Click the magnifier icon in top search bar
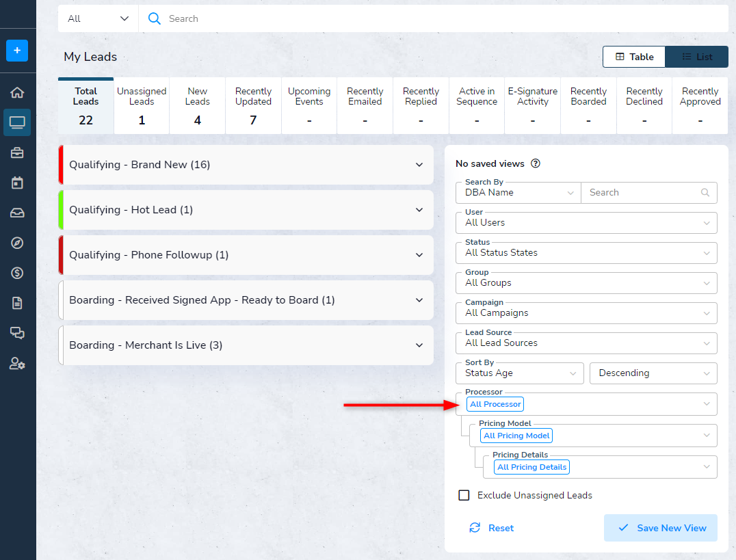736x560 pixels. (x=154, y=18)
